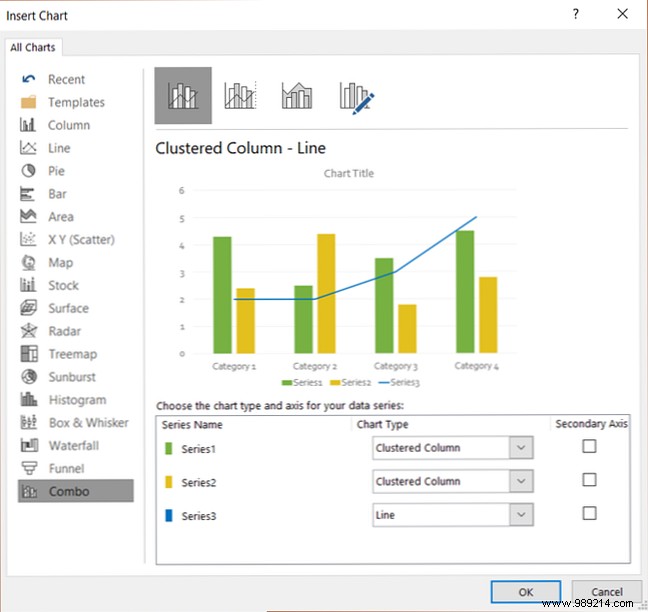Click the green Series1 color swatch
Image resolution: width=648 pixels, height=612 pixels.
coord(169,448)
